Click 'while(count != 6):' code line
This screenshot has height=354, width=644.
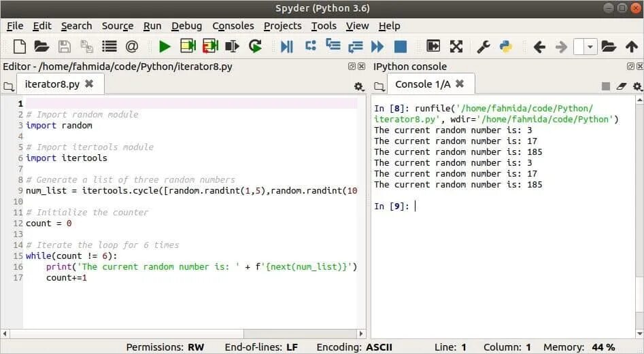tap(71, 256)
